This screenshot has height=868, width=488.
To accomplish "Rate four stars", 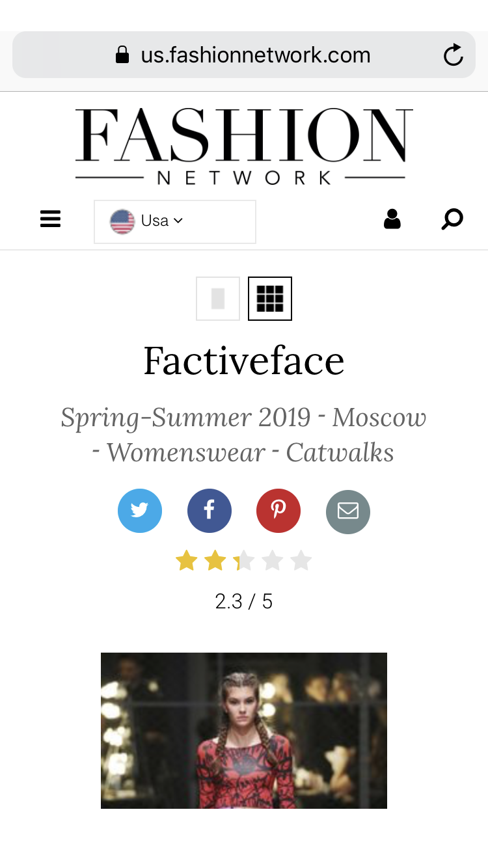I will click(x=273, y=560).
